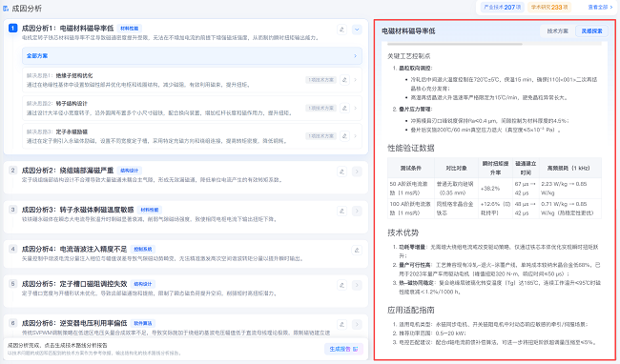Click the 材料性能 tag on 成因分析3

point(150,210)
